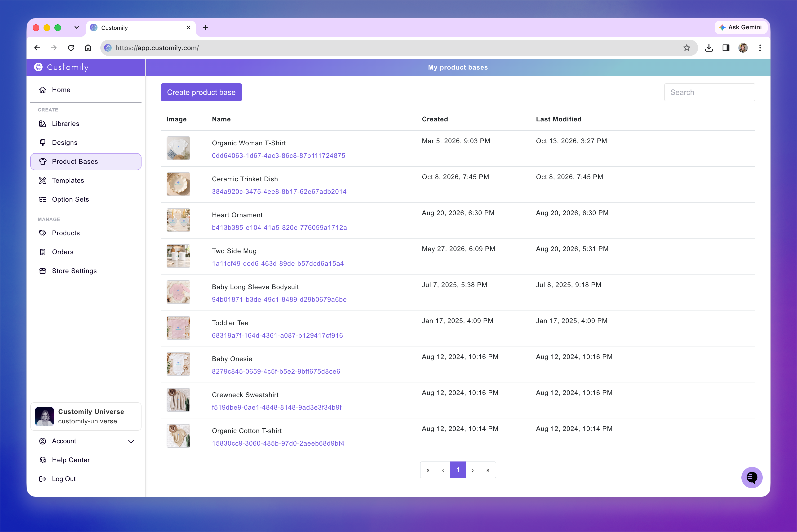Click the Ask Gemini button

tap(740, 27)
